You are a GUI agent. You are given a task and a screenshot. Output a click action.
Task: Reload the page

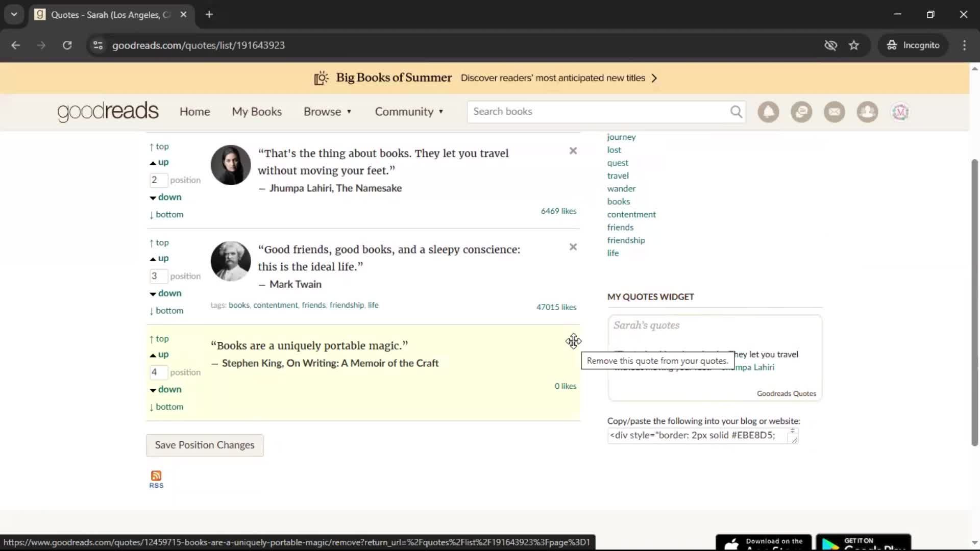pos(67,45)
